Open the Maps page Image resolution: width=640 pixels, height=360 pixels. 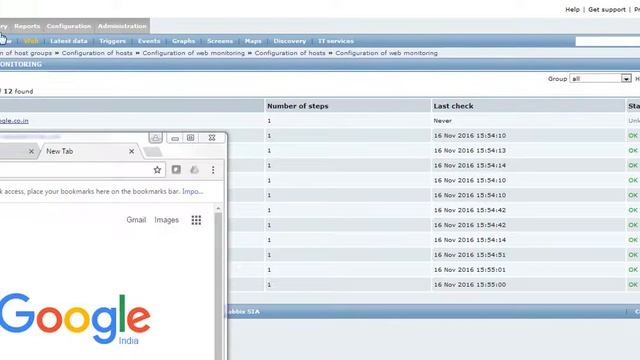(253, 41)
